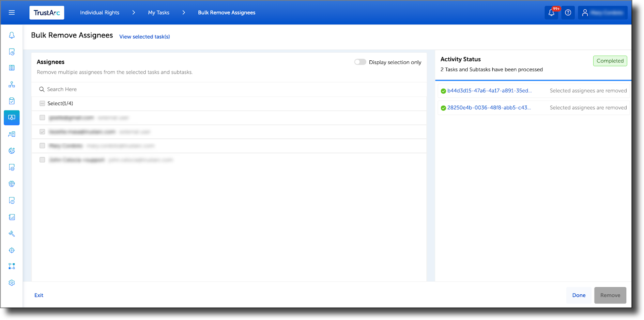
Task: Click the Remove button
Action: coord(610,295)
